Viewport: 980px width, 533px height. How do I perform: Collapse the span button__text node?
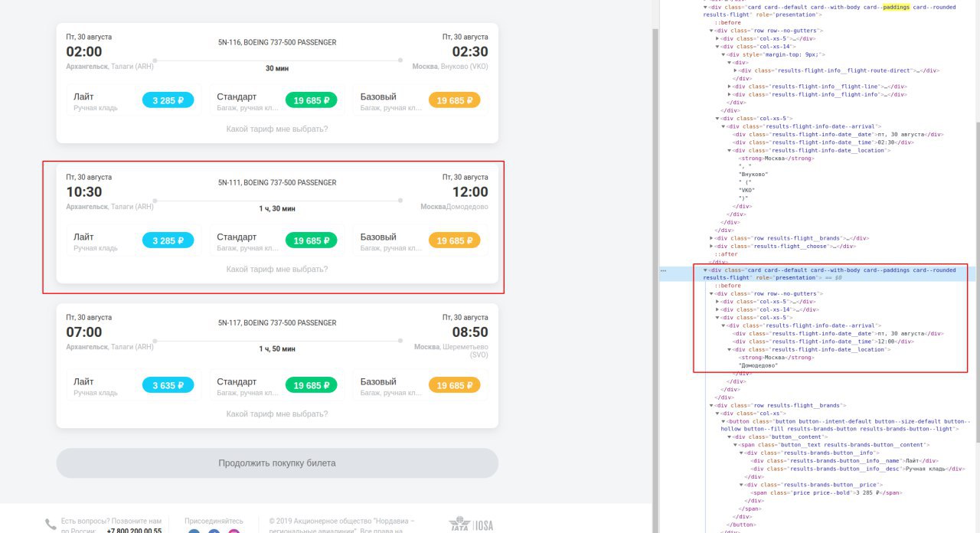pyautogui.click(x=736, y=445)
